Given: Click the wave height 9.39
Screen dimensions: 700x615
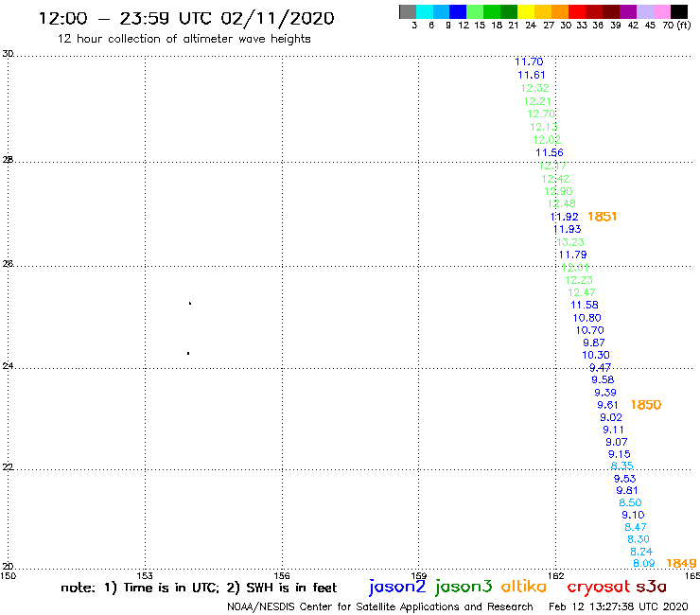Looking at the screenshot, I should (x=605, y=393).
